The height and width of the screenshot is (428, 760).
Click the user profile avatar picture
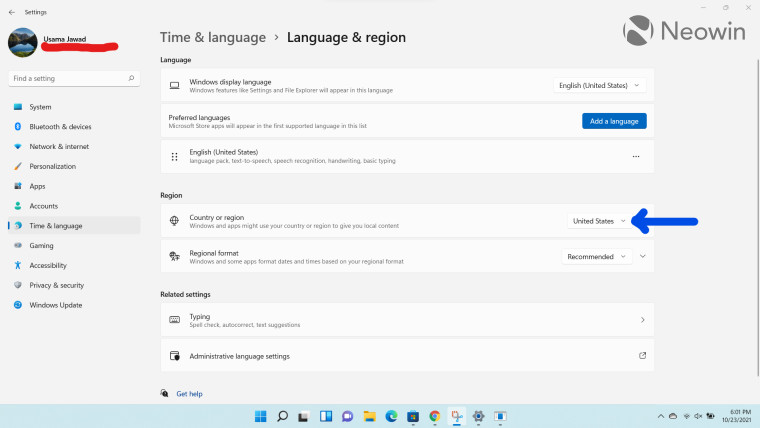(x=23, y=42)
